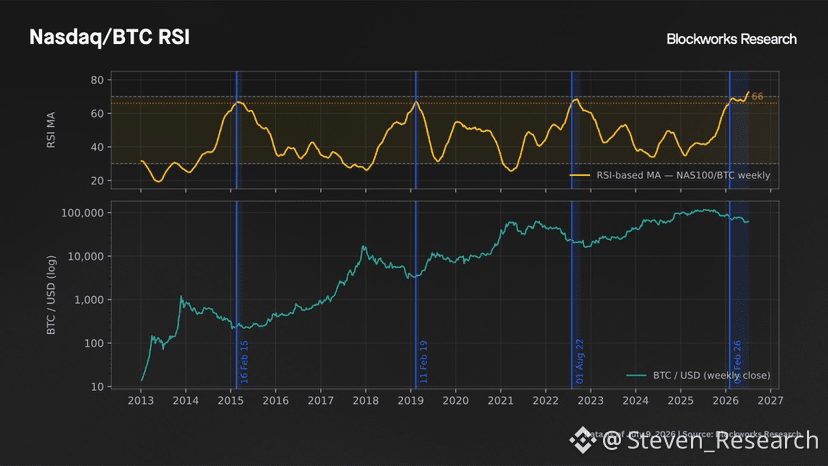The width and height of the screenshot is (828, 466).
Task: Click the 01 Aug 22 vertical marker label
Action: click(580, 361)
